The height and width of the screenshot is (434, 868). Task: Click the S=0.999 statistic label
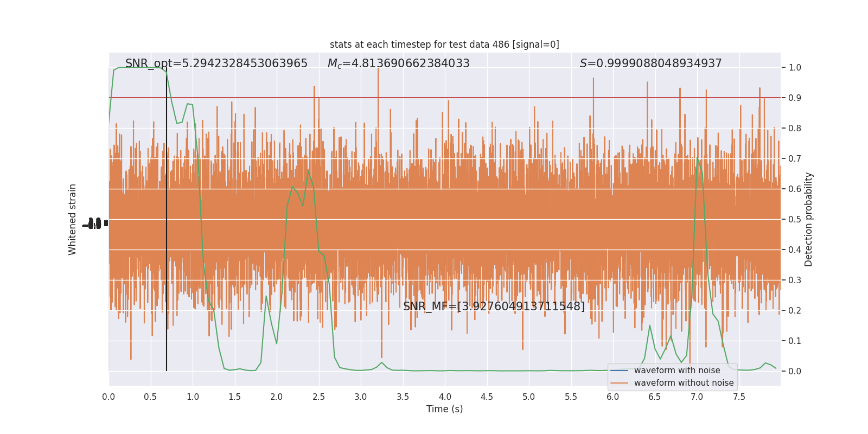651,63
